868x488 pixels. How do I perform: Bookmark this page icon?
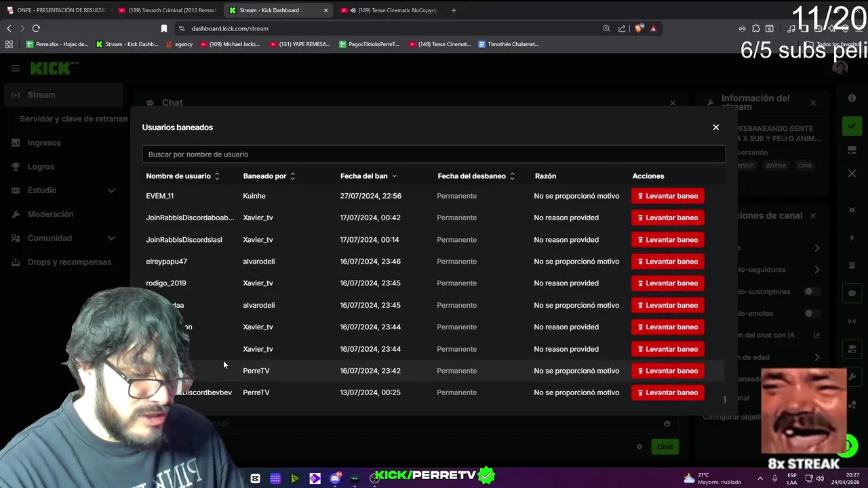click(x=163, y=28)
